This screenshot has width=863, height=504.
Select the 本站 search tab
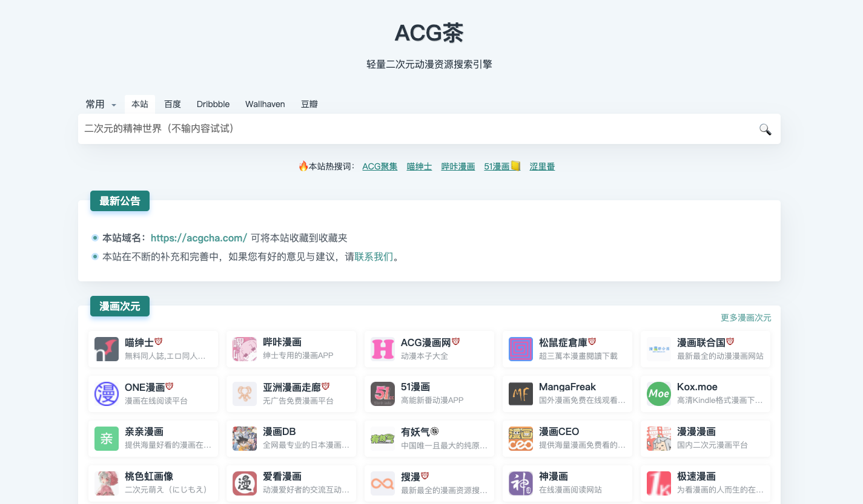pyautogui.click(x=140, y=104)
